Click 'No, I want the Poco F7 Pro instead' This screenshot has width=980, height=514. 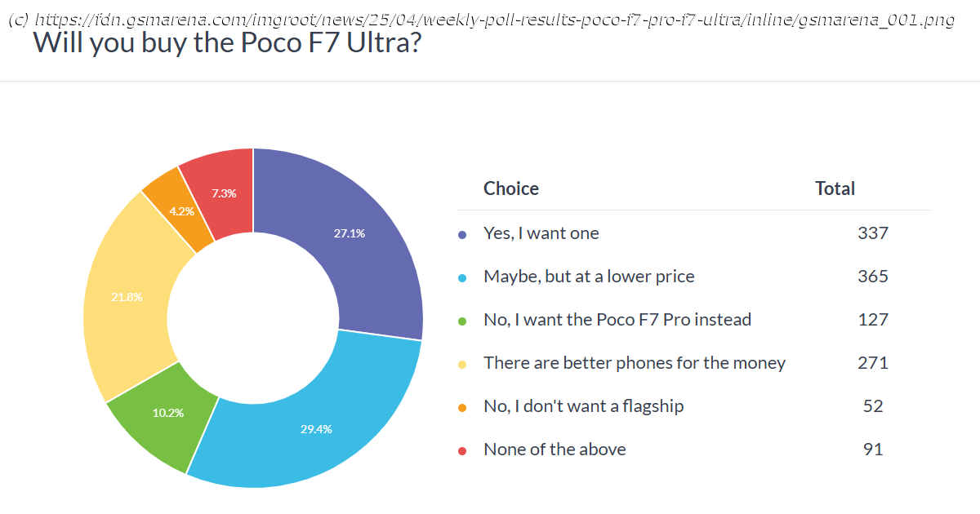coord(617,320)
